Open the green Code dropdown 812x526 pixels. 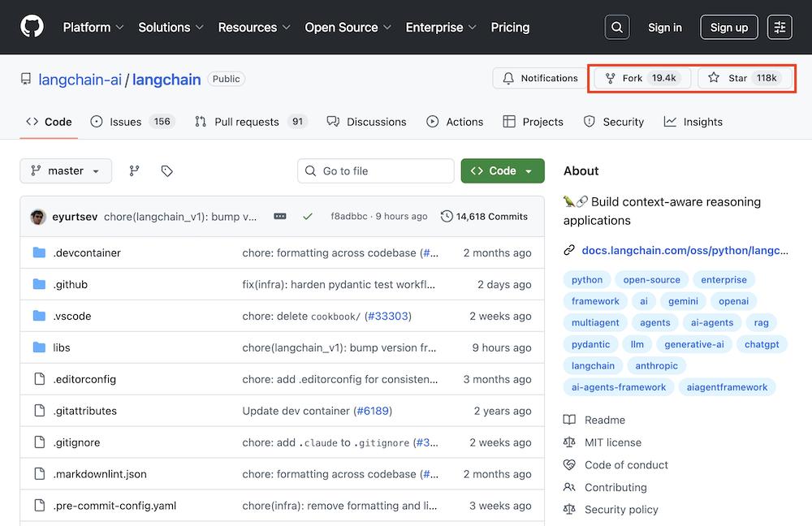coord(502,170)
